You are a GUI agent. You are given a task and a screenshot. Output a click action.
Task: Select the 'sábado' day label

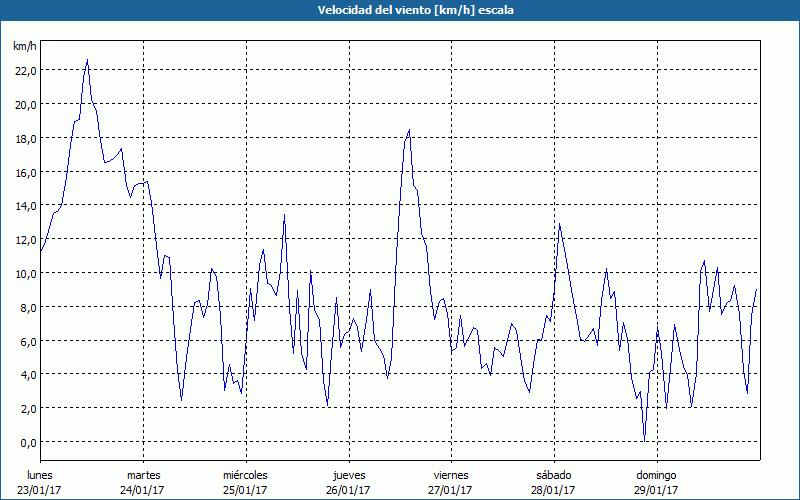click(x=553, y=475)
